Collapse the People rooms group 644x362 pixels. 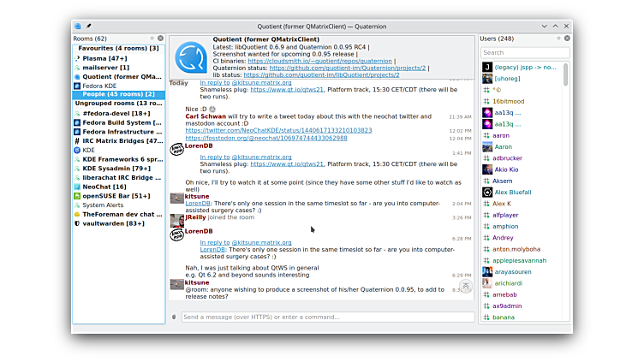[118, 94]
